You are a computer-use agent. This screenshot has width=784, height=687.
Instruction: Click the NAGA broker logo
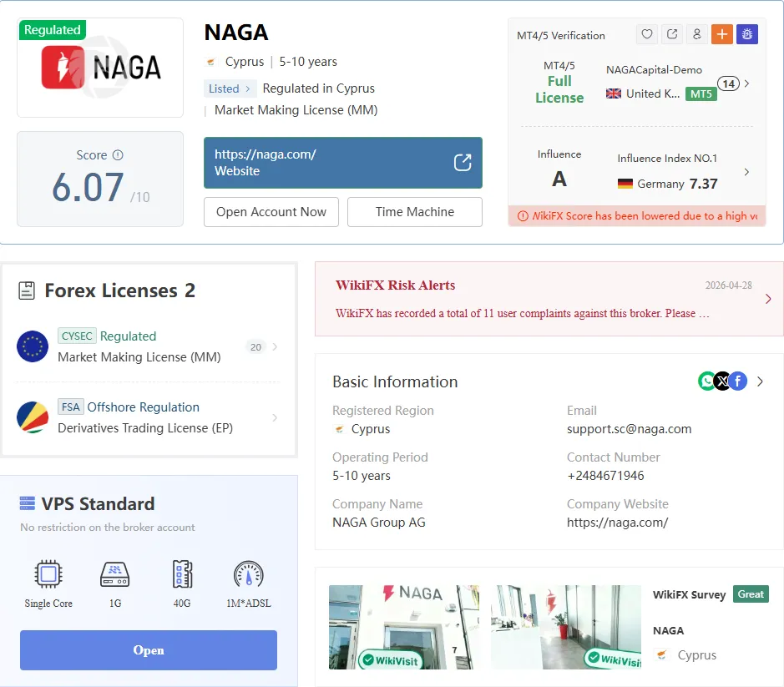[x=100, y=68]
